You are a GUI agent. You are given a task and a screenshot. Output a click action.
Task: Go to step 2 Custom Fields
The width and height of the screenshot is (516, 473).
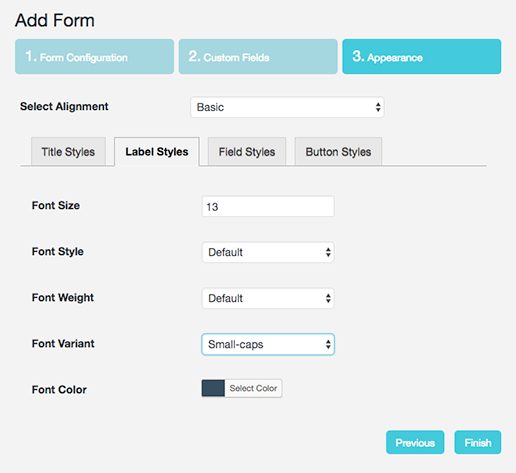point(258,57)
